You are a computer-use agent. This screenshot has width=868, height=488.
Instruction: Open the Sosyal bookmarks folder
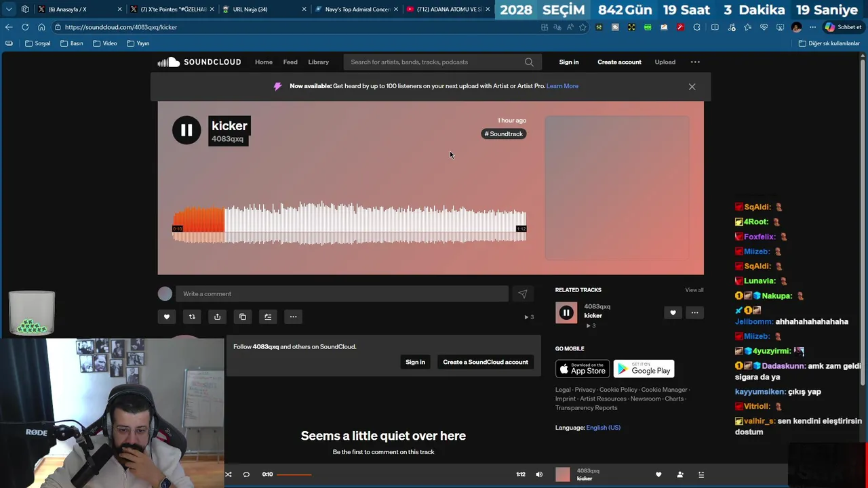(x=38, y=43)
